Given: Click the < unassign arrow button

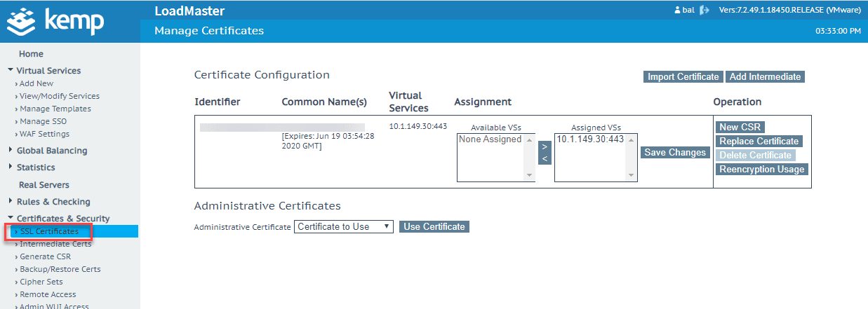Looking at the screenshot, I should [x=545, y=160].
